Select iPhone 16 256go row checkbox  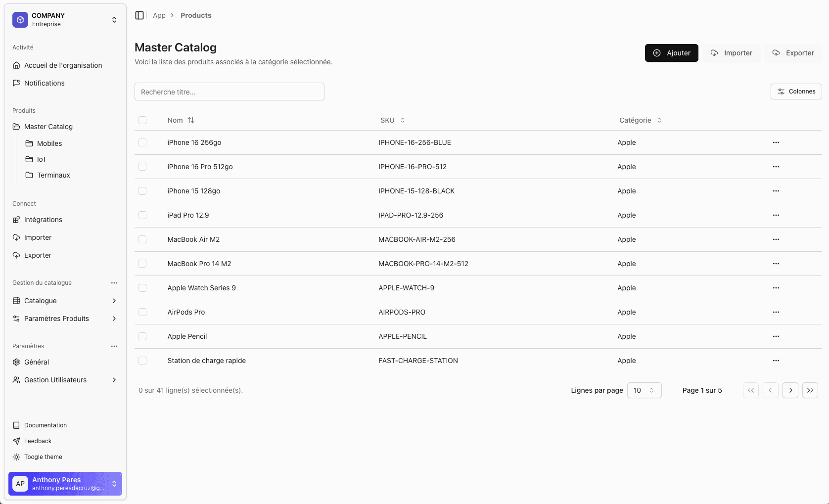[x=142, y=142]
